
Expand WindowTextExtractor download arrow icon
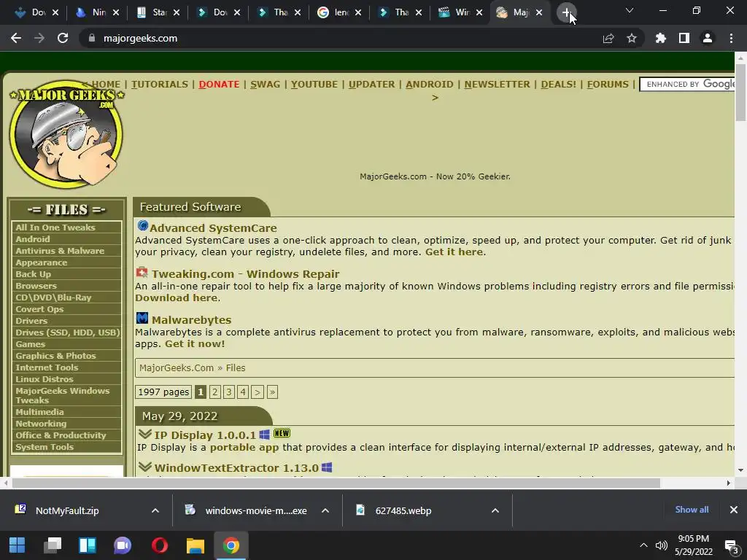(145, 467)
